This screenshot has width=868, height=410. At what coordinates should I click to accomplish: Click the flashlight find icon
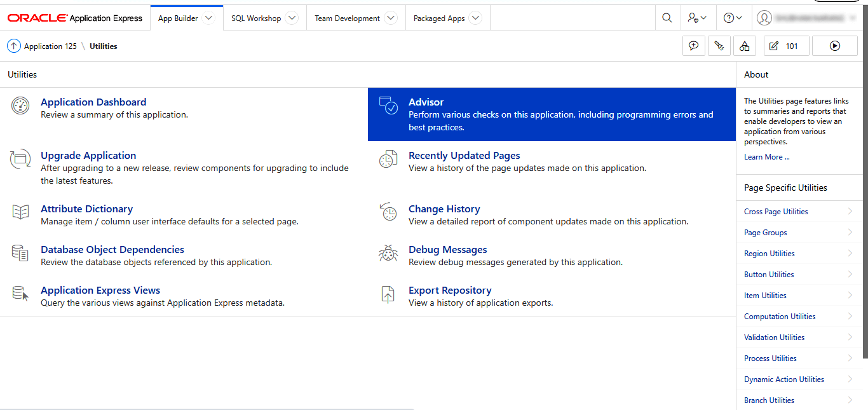click(x=719, y=46)
